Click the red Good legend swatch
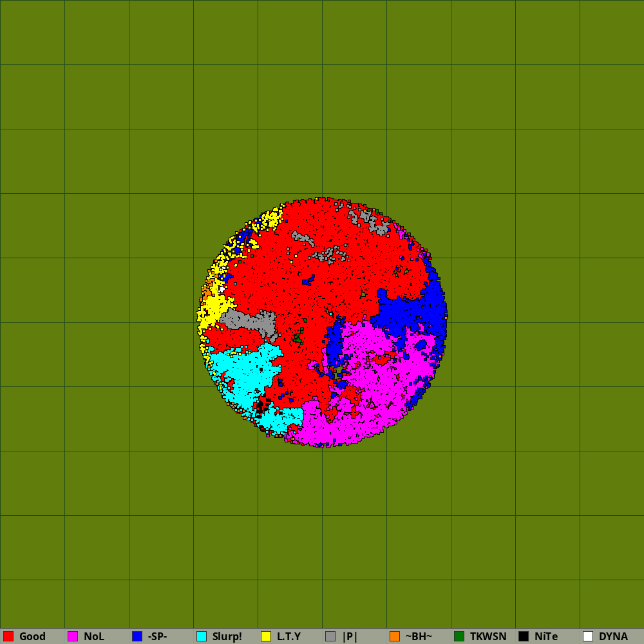 (8, 636)
